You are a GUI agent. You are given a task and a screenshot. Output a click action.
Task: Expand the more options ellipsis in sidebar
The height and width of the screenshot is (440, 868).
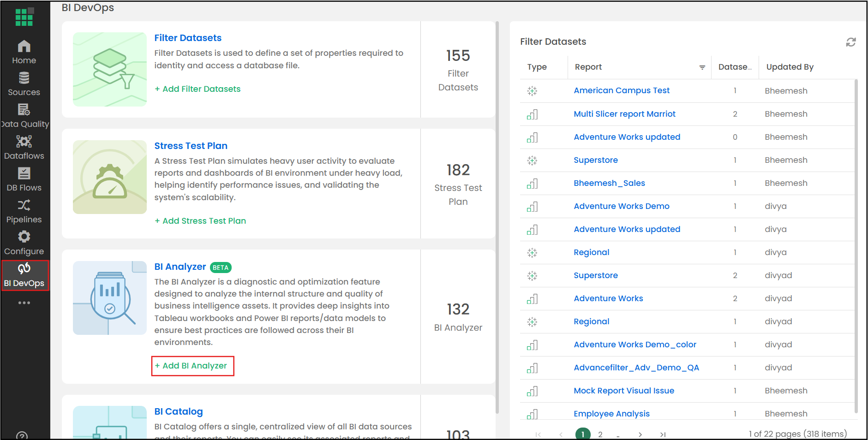(x=24, y=303)
